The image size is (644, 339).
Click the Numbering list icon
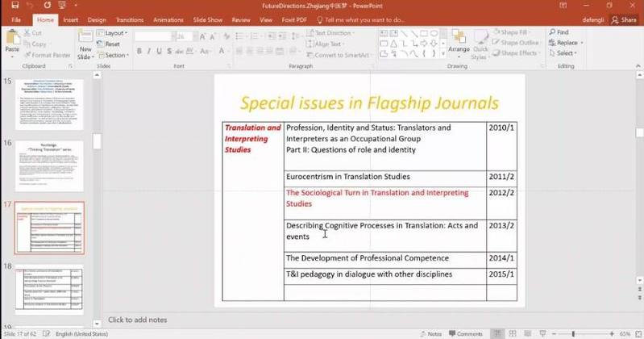[256, 36]
